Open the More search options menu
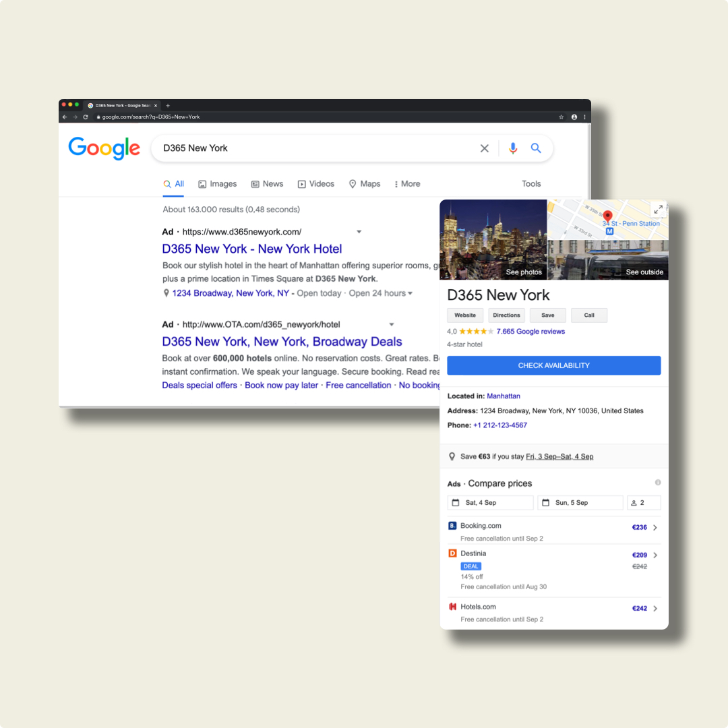This screenshot has width=728, height=728. pyautogui.click(x=407, y=184)
